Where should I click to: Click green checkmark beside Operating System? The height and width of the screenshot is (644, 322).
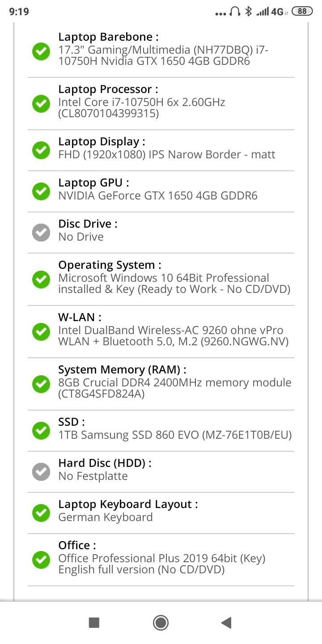click(x=41, y=280)
